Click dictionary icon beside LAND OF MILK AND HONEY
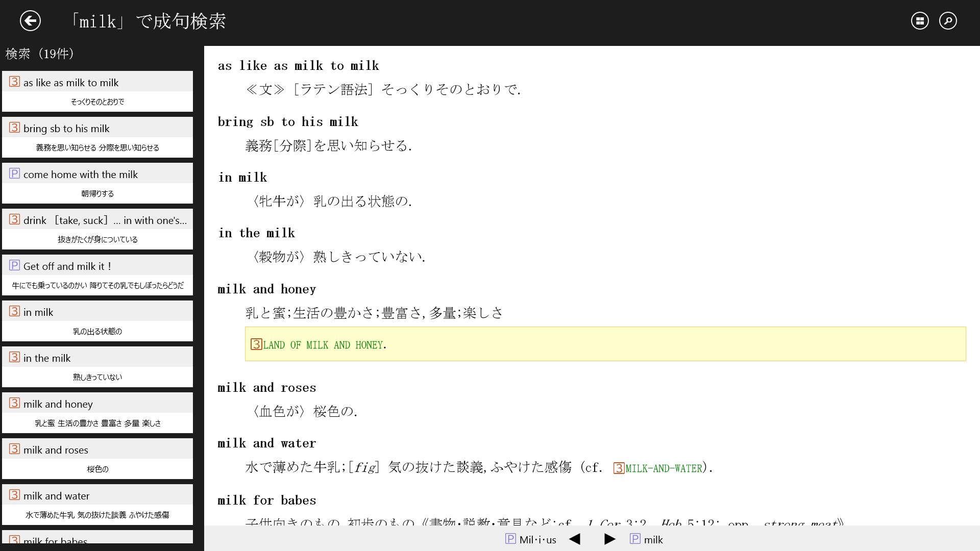980x551 pixels. (256, 344)
